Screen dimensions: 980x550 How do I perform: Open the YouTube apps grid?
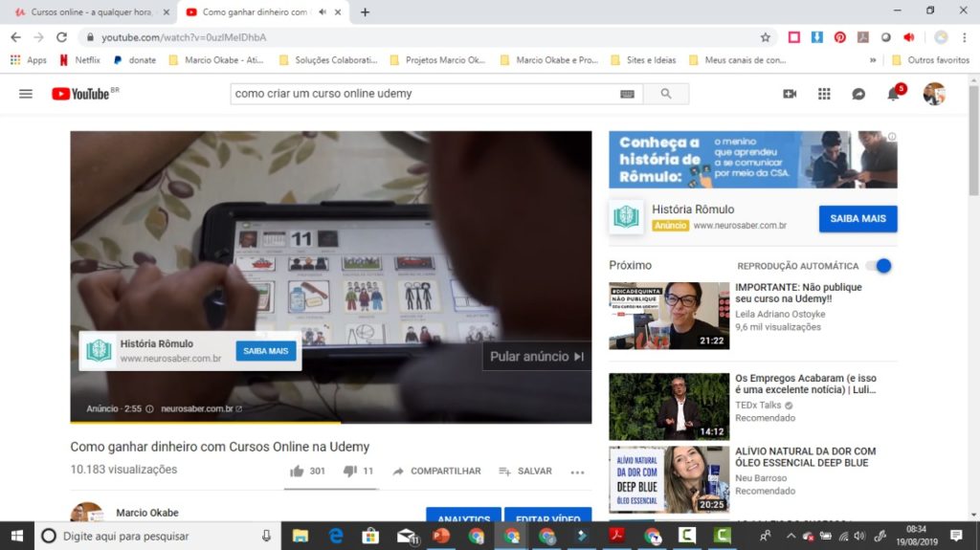(x=824, y=94)
